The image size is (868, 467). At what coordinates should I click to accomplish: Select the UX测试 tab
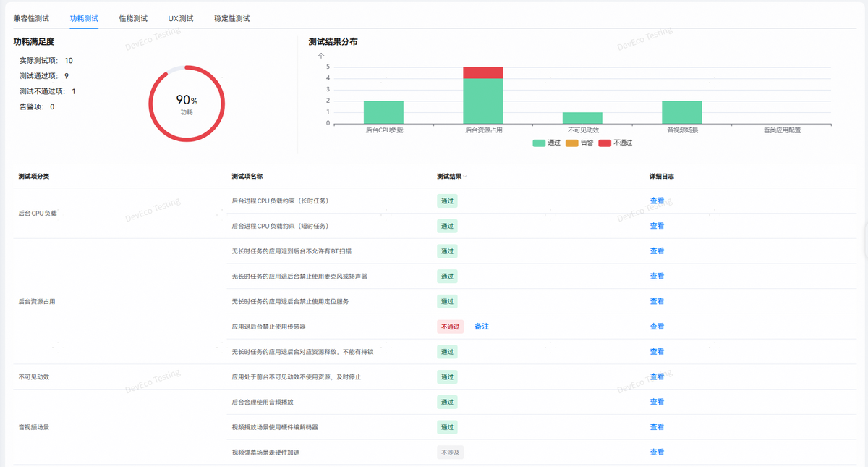click(x=181, y=18)
